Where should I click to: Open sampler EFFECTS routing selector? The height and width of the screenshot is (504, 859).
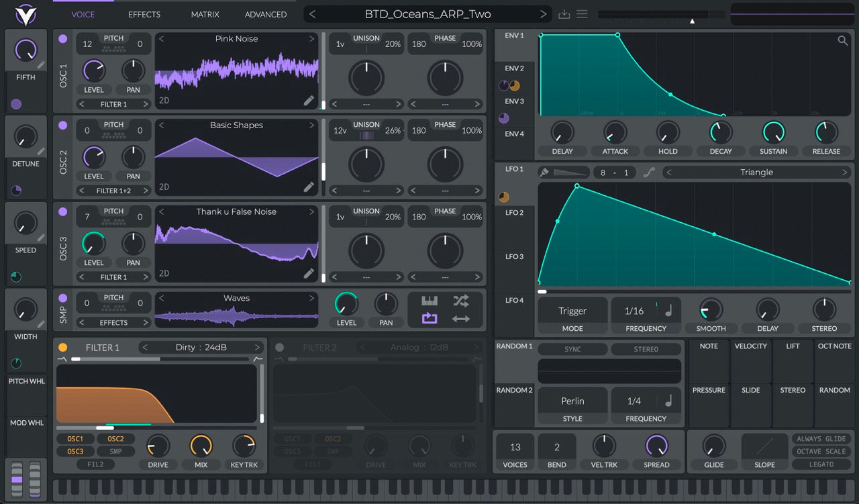[113, 323]
